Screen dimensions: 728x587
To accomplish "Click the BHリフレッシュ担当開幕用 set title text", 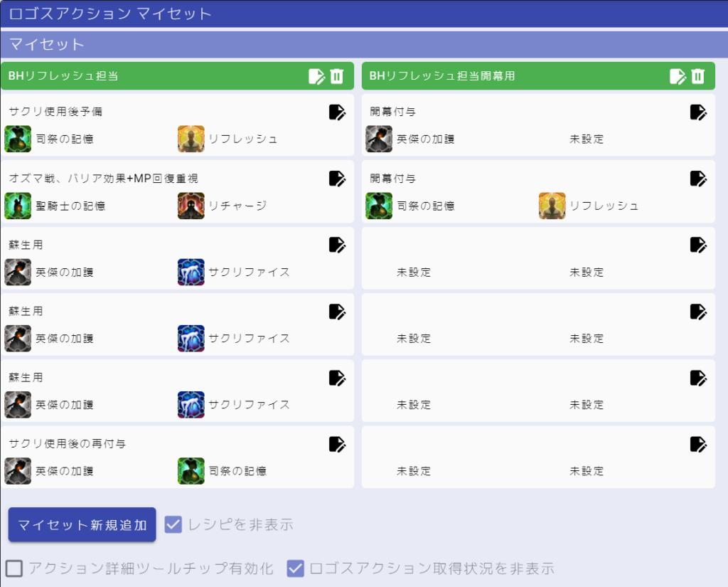I will (x=442, y=75).
